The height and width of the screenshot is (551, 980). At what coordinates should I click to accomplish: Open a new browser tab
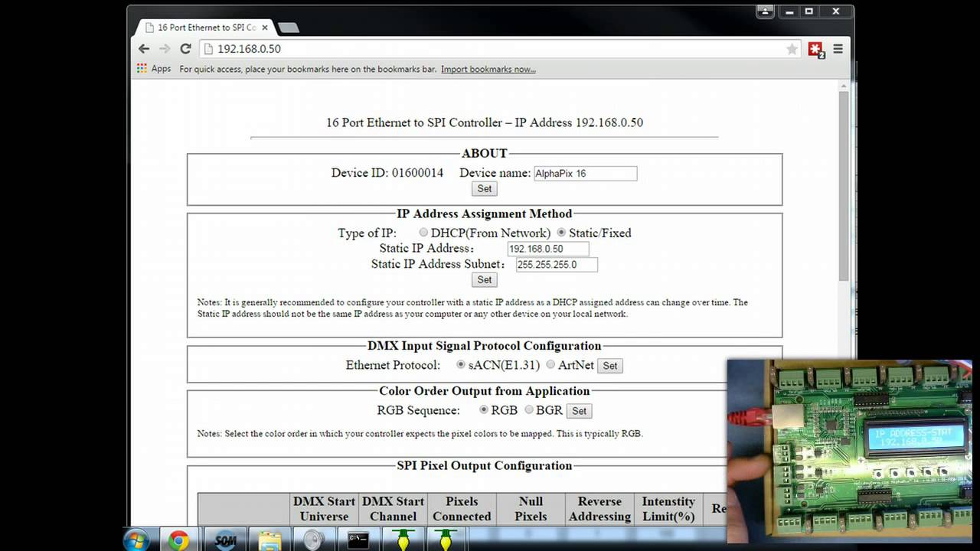pyautogui.click(x=288, y=28)
